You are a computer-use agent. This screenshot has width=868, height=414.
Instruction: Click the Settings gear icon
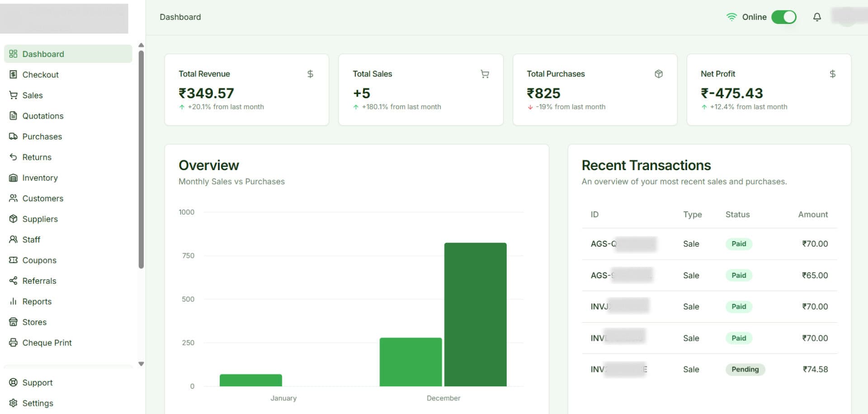click(x=13, y=403)
